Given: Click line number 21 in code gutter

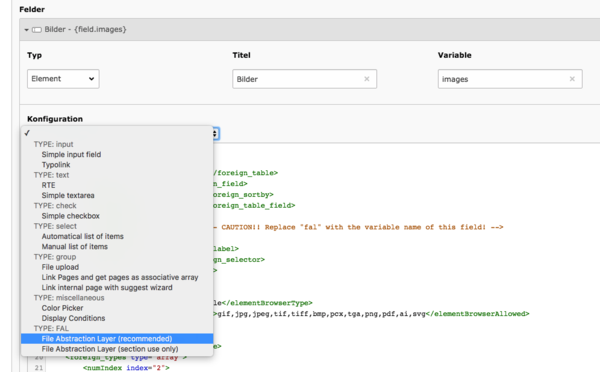Looking at the screenshot, I should [x=39, y=368].
